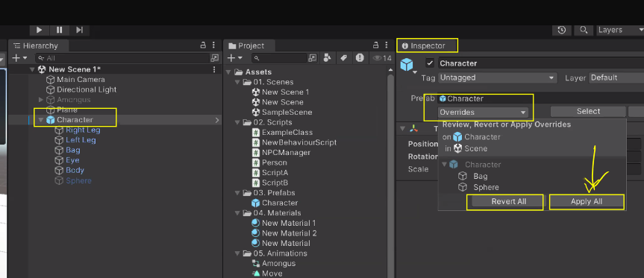
Task: Click the Hierarchy search field
Action: pos(122,58)
